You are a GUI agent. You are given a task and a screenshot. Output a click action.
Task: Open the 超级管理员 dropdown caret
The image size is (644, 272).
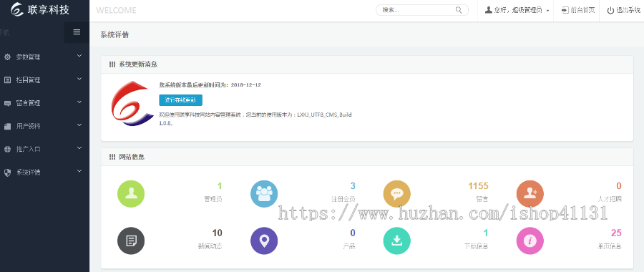[548, 11]
